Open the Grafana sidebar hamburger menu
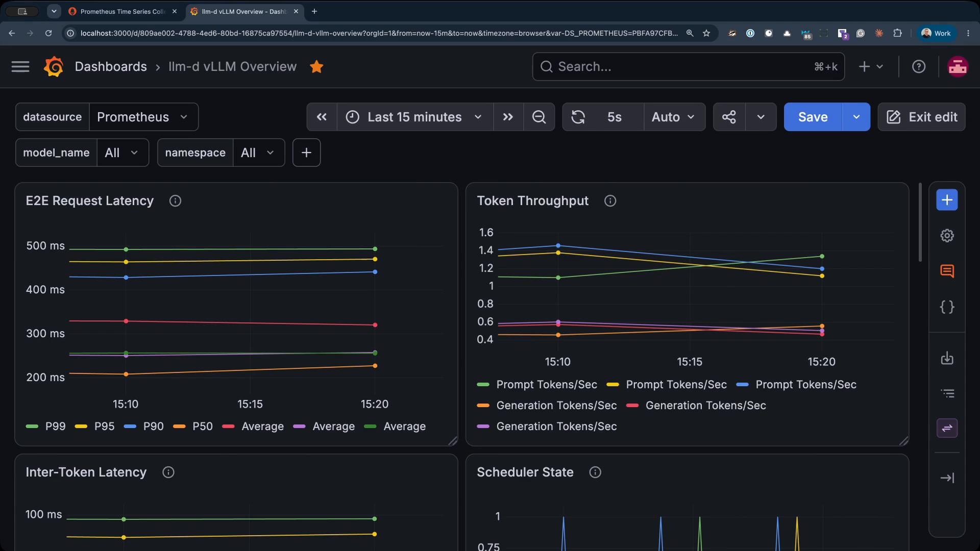Viewport: 980px width, 551px height. [x=20, y=67]
